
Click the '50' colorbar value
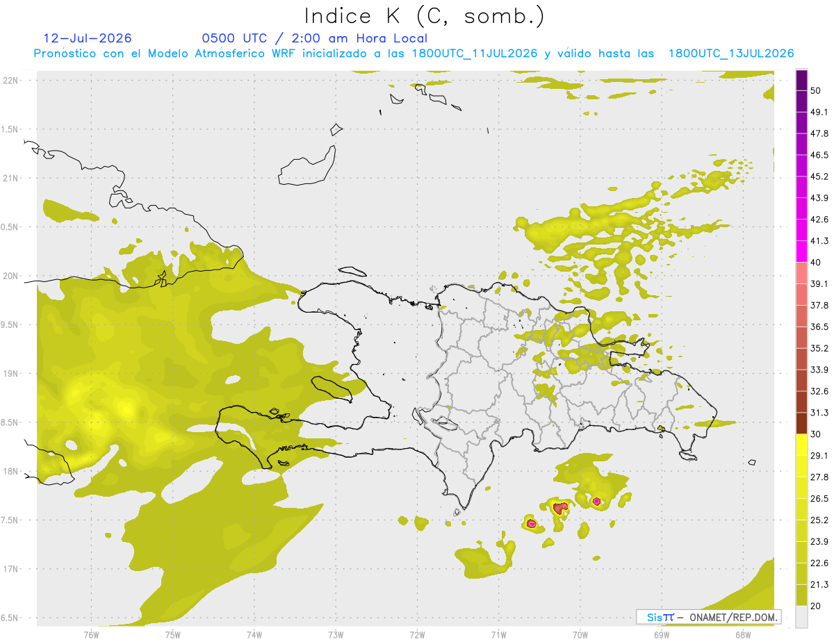(x=816, y=90)
